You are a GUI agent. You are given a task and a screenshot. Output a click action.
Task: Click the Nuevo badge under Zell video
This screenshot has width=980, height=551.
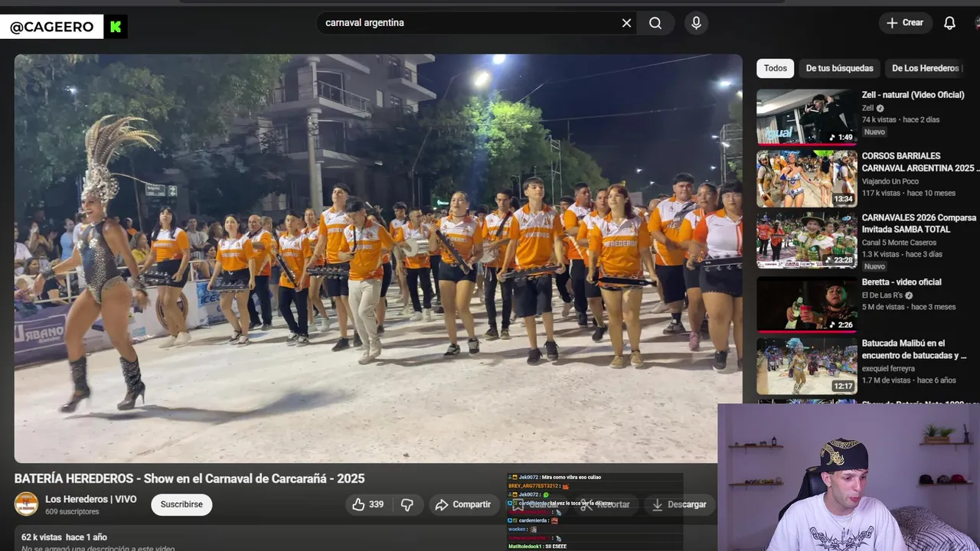click(x=874, y=132)
